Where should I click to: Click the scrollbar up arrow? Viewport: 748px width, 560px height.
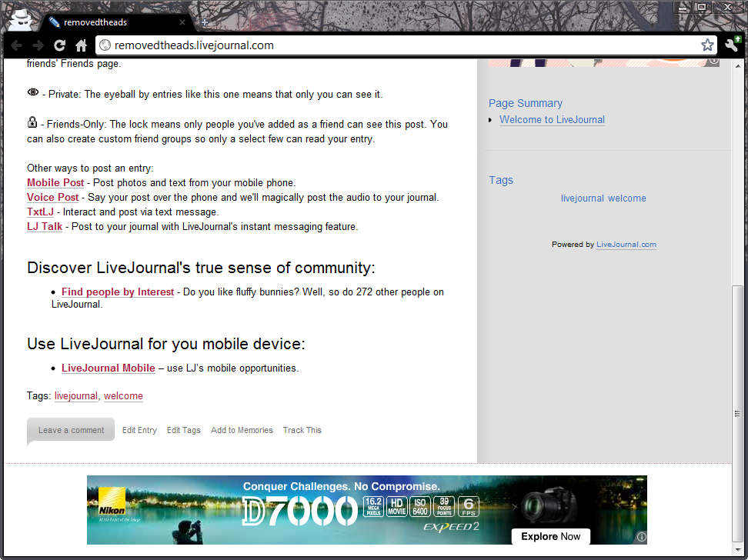(x=738, y=66)
